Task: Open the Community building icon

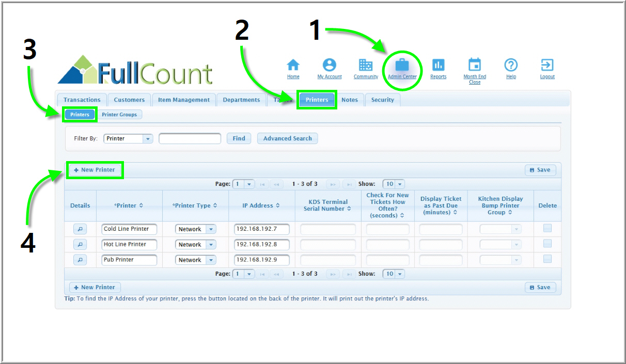Action: [366, 65]
